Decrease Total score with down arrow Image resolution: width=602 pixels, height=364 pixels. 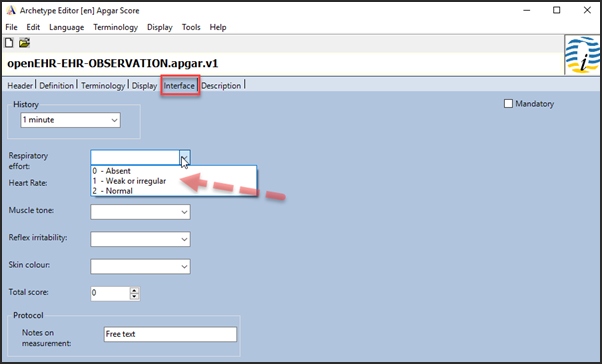click(x=134, y=297)
